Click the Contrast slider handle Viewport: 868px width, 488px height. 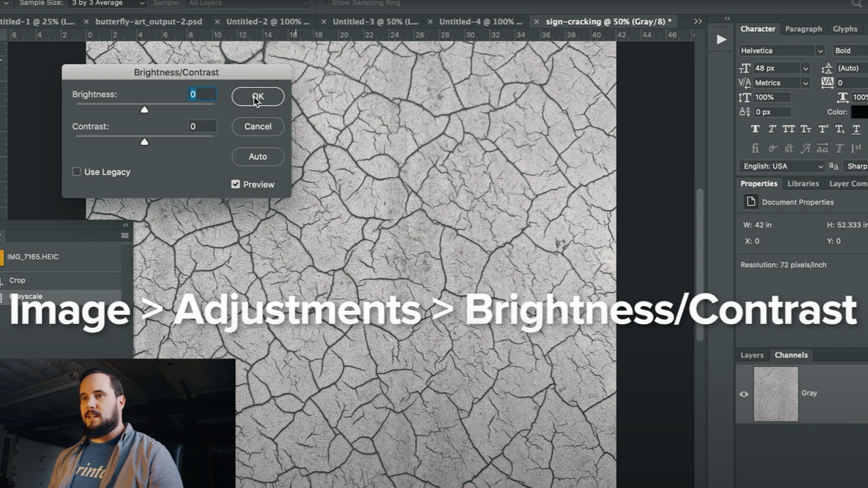144,142
